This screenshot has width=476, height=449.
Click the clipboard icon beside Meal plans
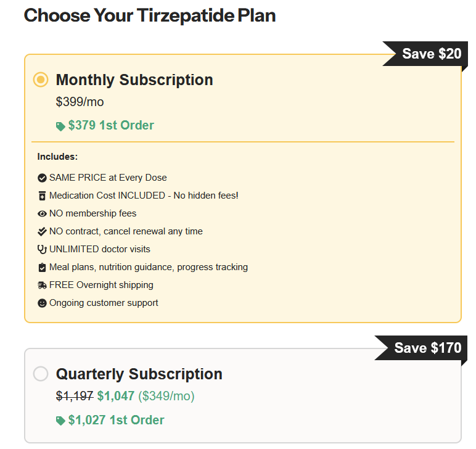pos(42,267)
